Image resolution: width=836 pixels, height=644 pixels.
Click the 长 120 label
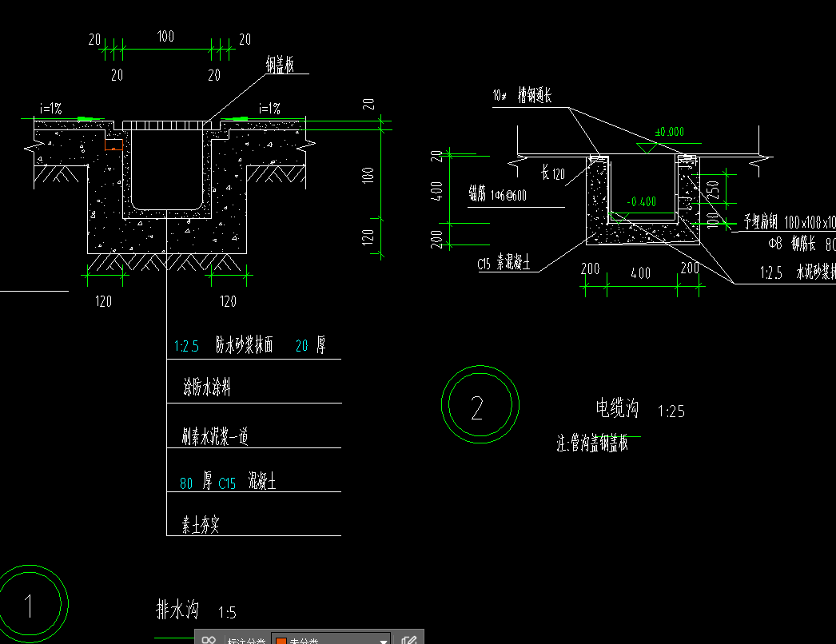point(553,173)
